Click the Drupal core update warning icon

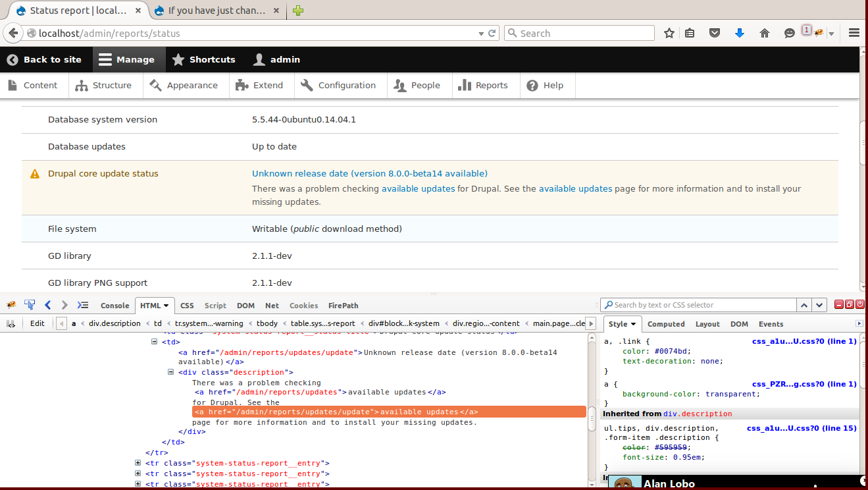(x=35, y=174)
